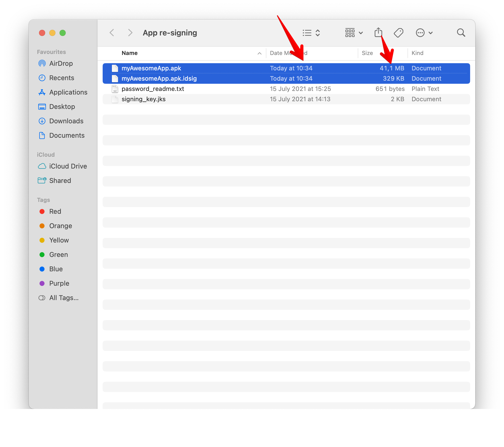The image size is (504, 447).
Task: Open the More Actions ellipsis menu
Action: click(424, 33)
